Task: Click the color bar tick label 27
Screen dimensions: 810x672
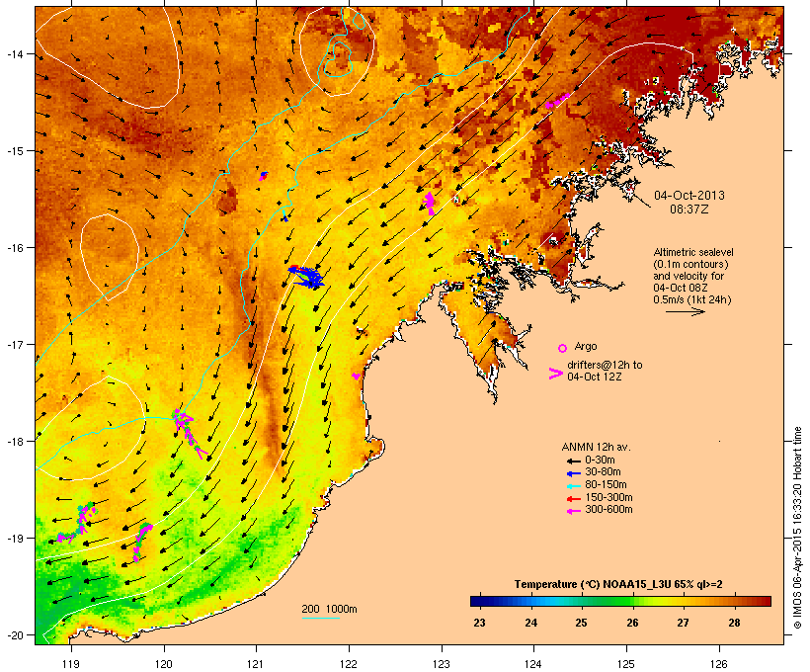Action: (683, 623)
